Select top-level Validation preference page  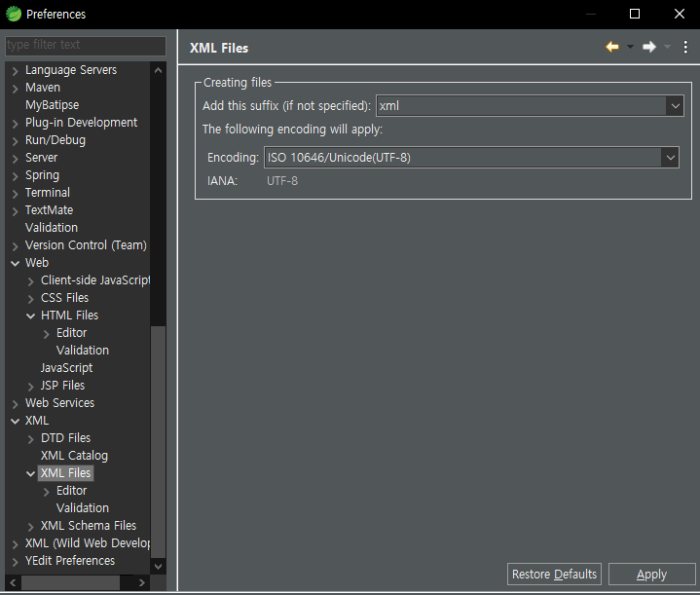pyautogui.click(x=52, y=227)
